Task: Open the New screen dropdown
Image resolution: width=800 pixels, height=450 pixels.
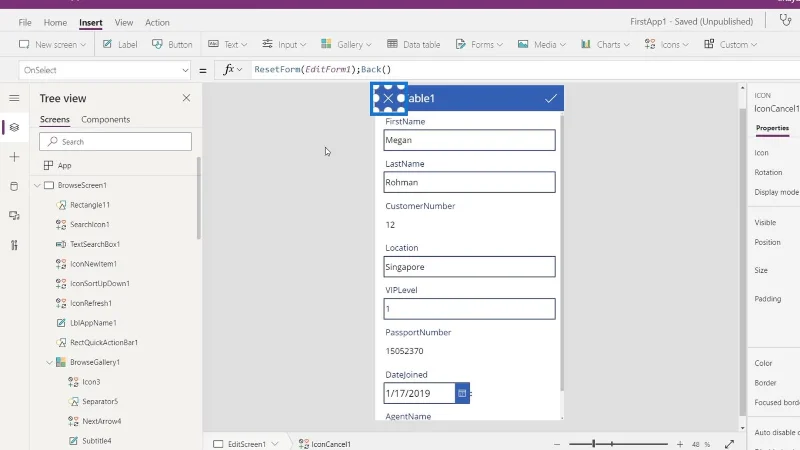Action: pos(52,44)
